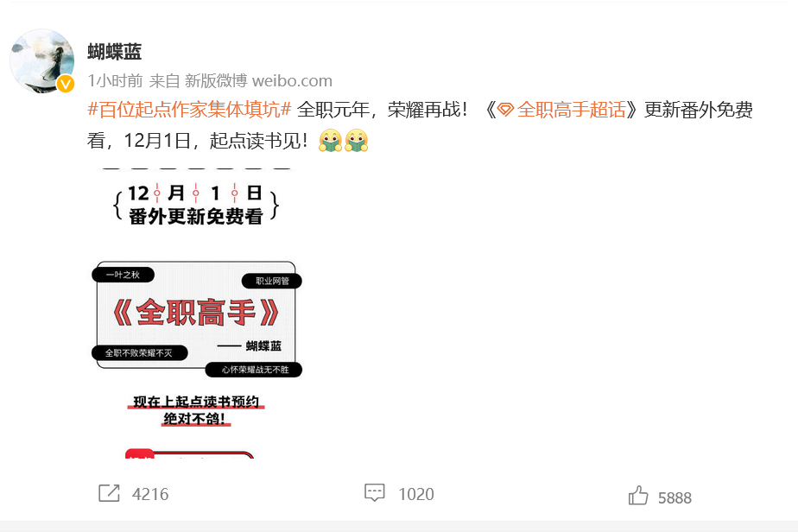Viewport: 798px width, 532px height.
Task: Click the 1小时前 post timestamp
Action: (115, 80)
